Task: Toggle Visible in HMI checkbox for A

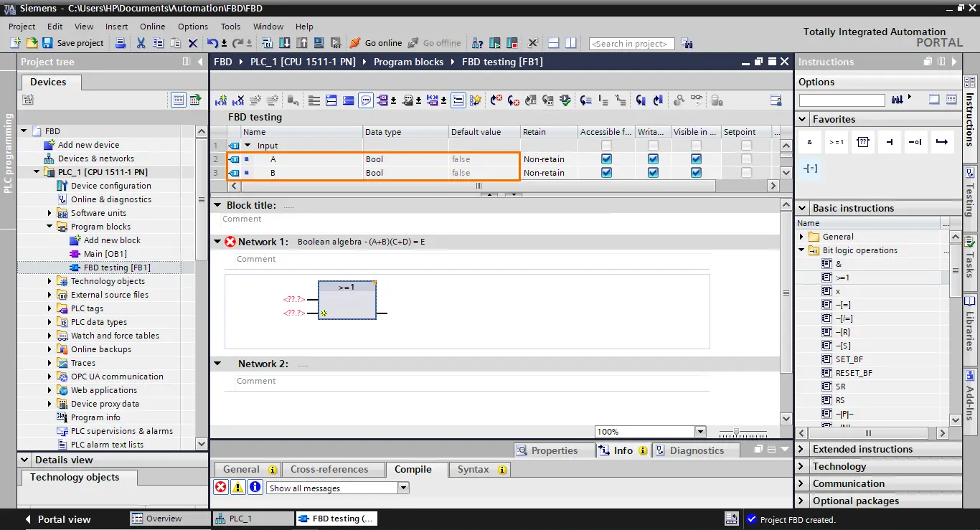Action: point(696,159)
